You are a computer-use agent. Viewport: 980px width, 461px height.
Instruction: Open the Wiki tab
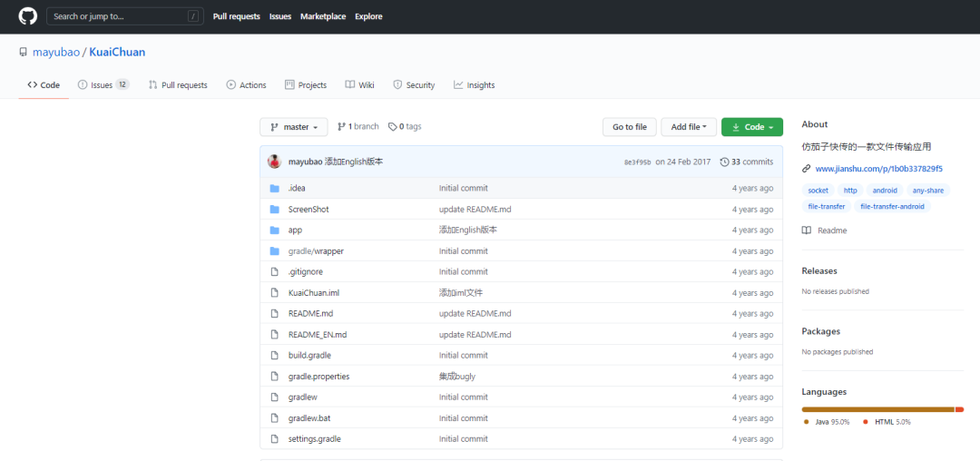click(359, 85)
